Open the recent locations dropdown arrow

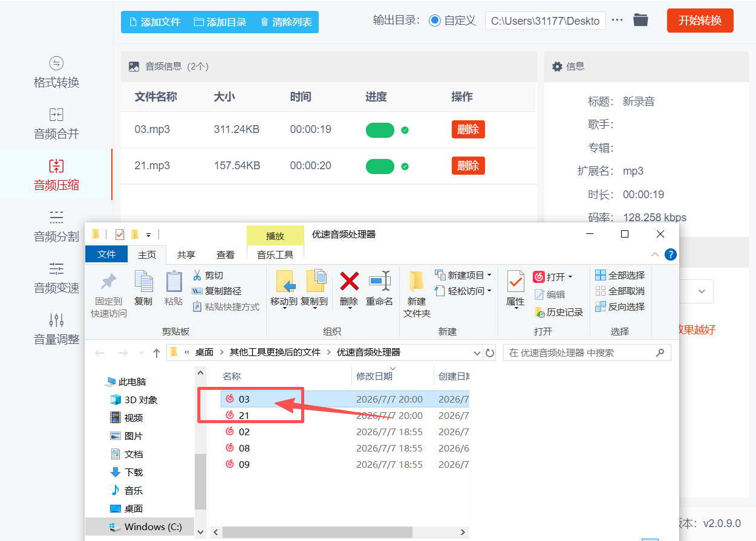(142, 352)
